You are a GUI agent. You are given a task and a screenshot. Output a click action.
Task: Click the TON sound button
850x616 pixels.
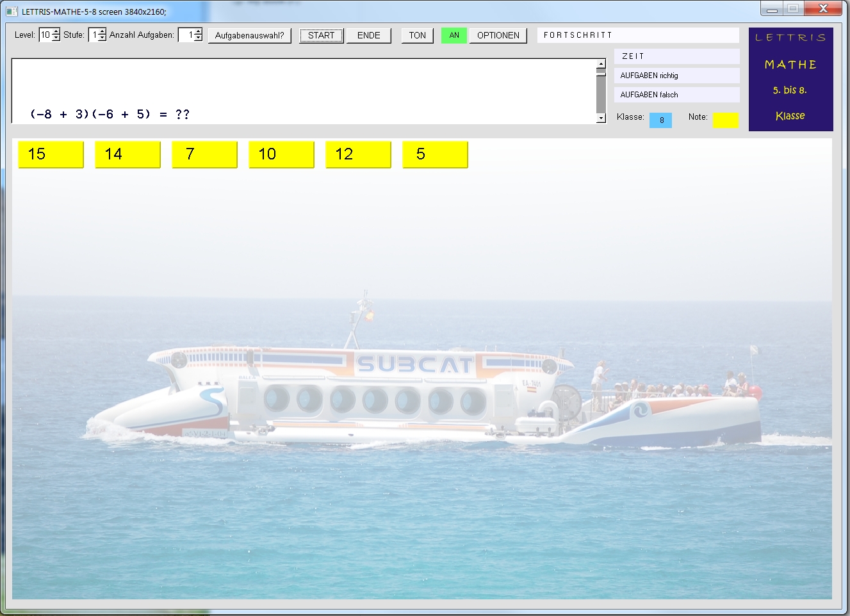pyautogui.click(x=417, y=35)
